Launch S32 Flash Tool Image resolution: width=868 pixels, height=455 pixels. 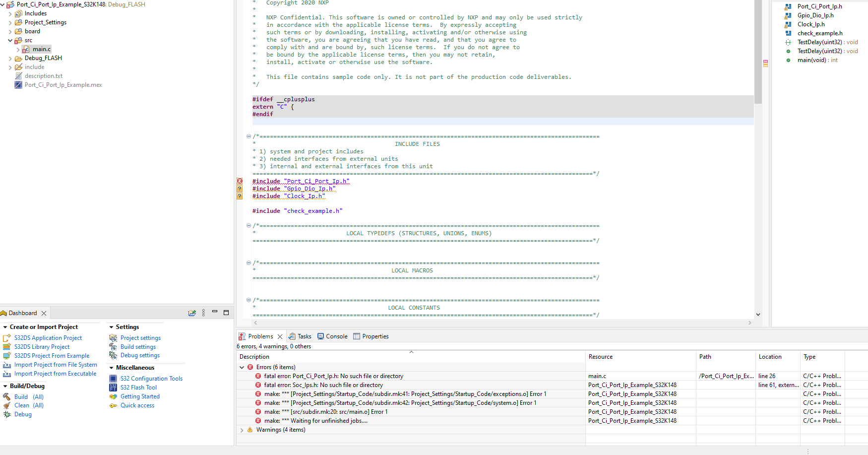tap(138, 388)
